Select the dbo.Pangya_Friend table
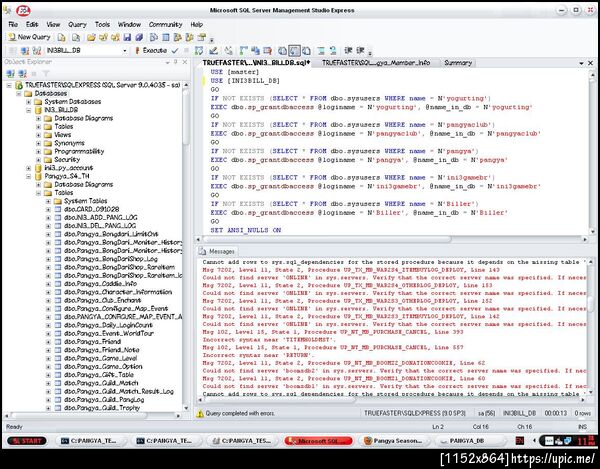Screen dimensions: 600x469 tap(92, 342)
